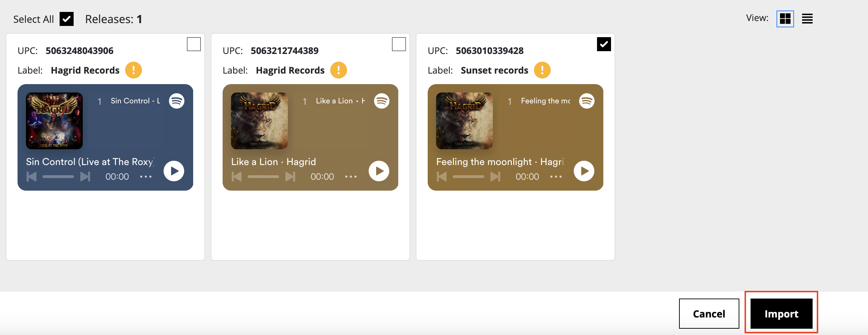Open Spotify logo on Sin Control player

click(177, 101)
